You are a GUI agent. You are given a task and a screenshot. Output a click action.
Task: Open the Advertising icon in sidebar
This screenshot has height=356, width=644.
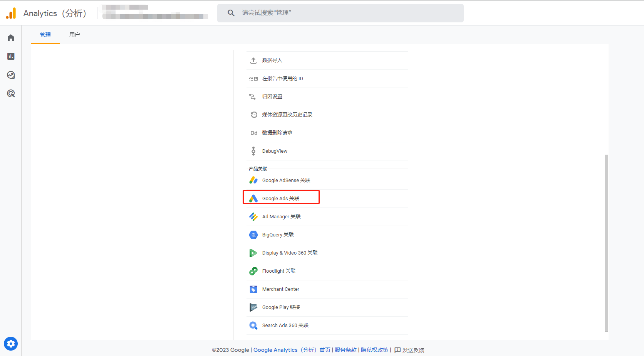click(11, 93)
